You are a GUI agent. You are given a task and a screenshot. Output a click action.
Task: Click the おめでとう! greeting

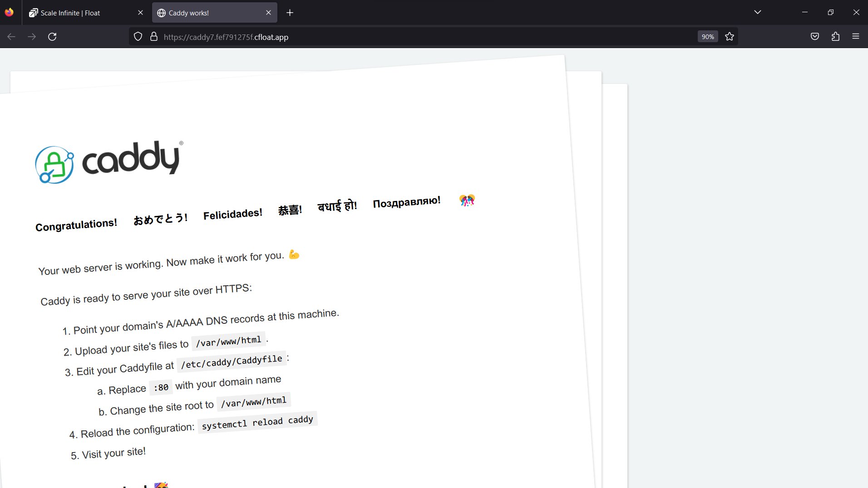click(x=160, y=219)
